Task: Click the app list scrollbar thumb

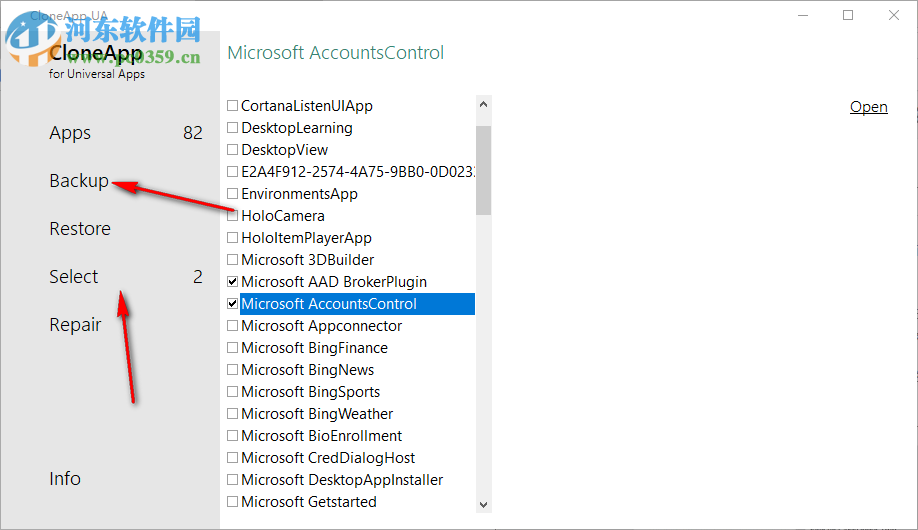Action: pos(484,170)
